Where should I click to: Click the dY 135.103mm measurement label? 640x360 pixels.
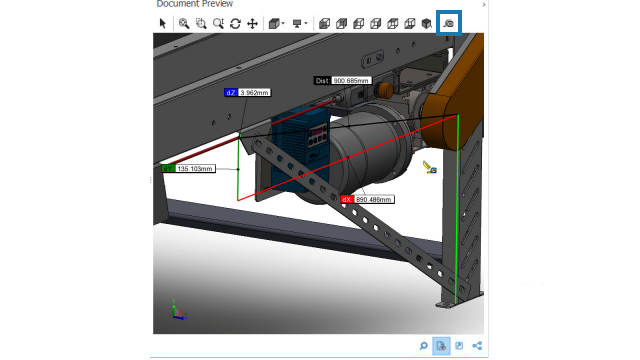tap(189, 169)
